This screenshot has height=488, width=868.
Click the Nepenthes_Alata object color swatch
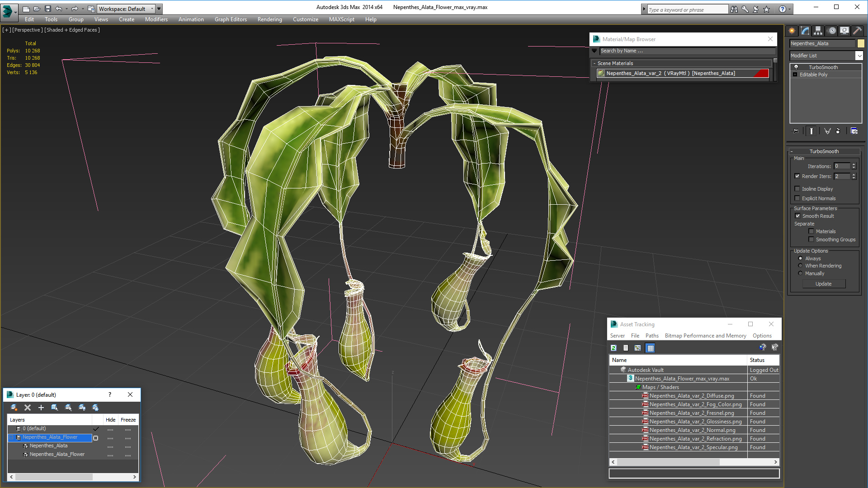[861, 43]
